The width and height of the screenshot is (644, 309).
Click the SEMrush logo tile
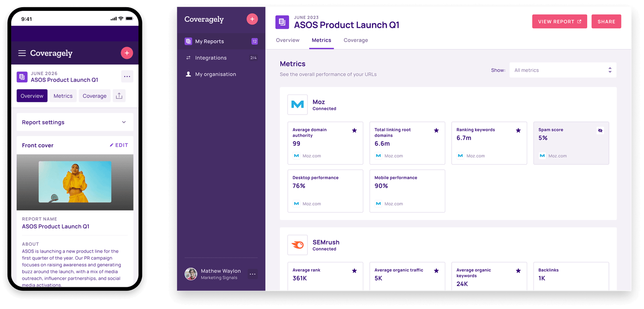(x=297, y=245)
